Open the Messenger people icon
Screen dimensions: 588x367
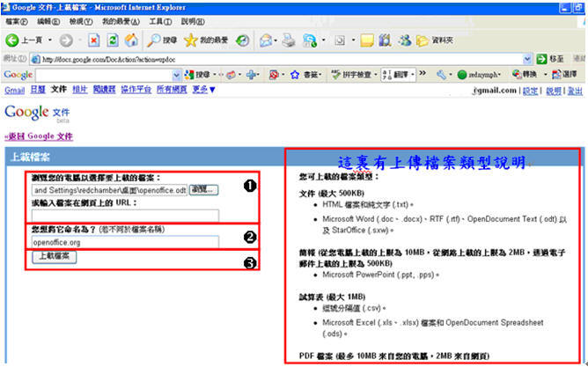404,40
